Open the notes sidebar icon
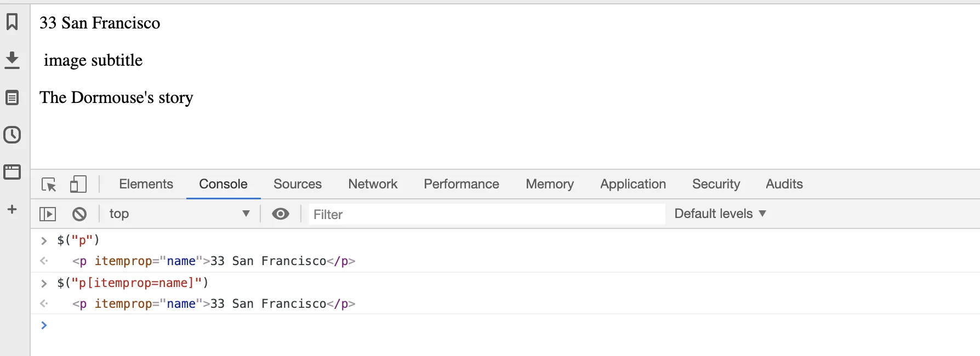This screenshot has height=356, width=980. 12,97
